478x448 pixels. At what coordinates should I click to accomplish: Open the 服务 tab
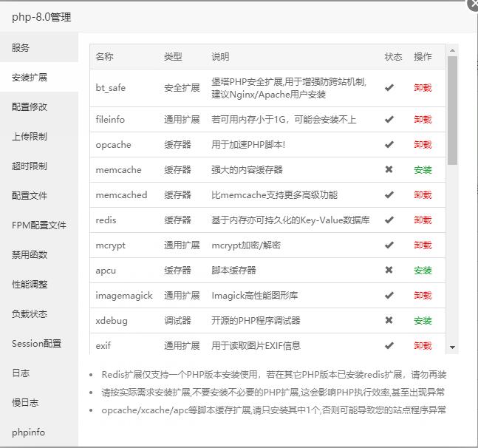pyautogui.click(x=39, y=47)
